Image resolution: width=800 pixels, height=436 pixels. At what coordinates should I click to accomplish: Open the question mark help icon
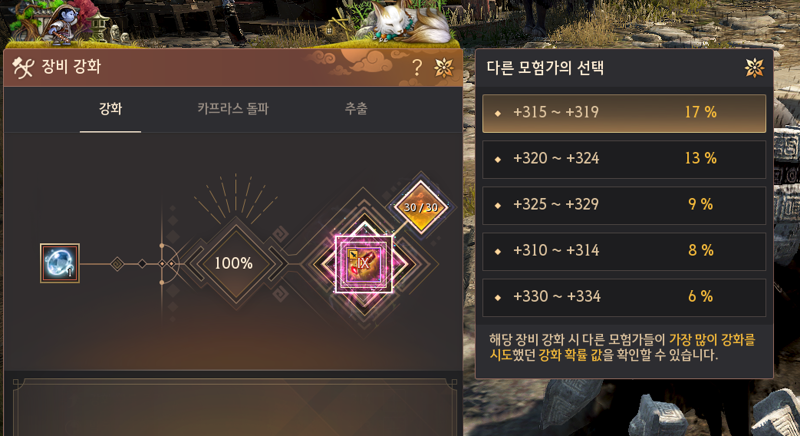coord(417,67)
